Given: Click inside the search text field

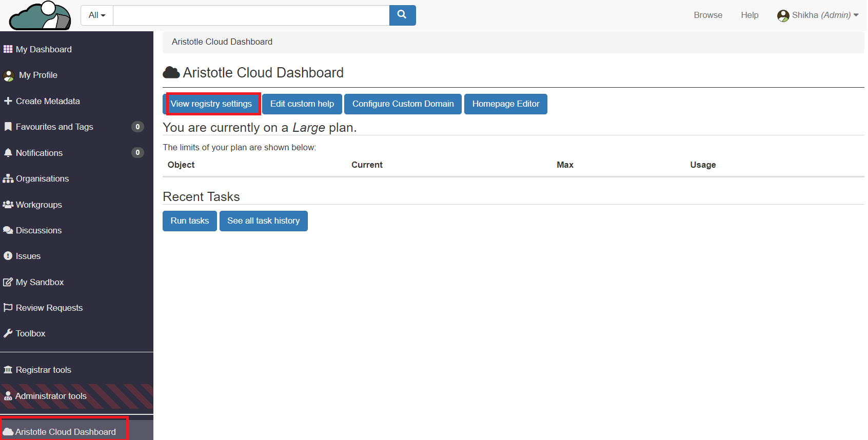Looking at the screenshot, I should (251, 15).
